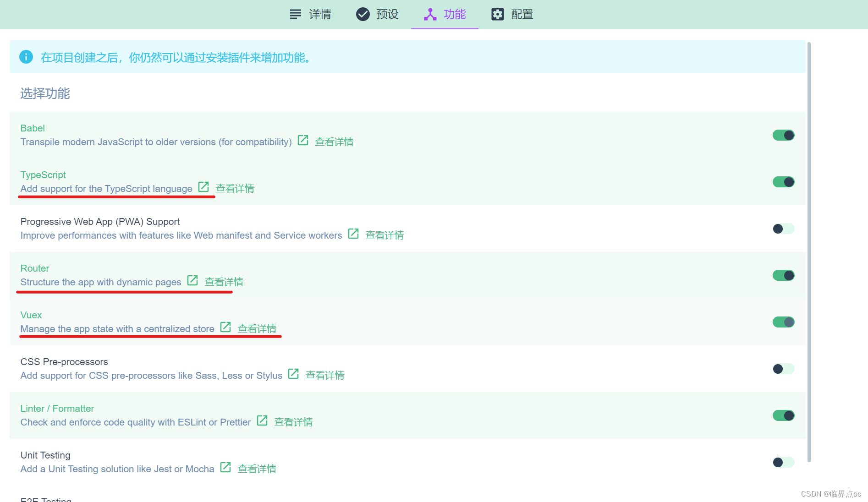Click the Linter / Formatter title

click(57, 409)
